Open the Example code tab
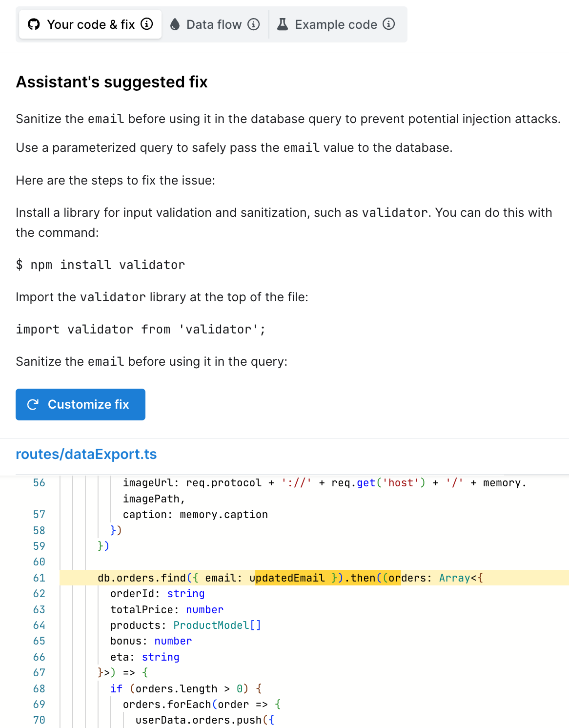This screenshot has width=569, height=728. pyautogui.click(x=336, y=24)
